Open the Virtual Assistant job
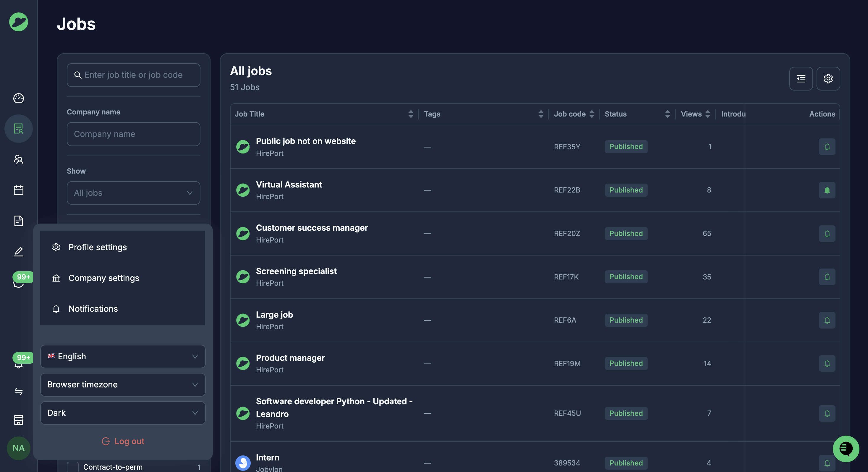The height and width of the screenshot is (472, 868). tap(289, 185)
